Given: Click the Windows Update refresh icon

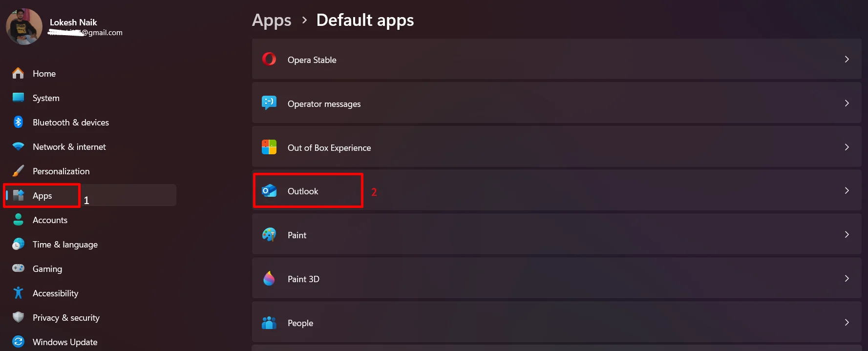Looking at the screenshot, I should click(18, 342).
